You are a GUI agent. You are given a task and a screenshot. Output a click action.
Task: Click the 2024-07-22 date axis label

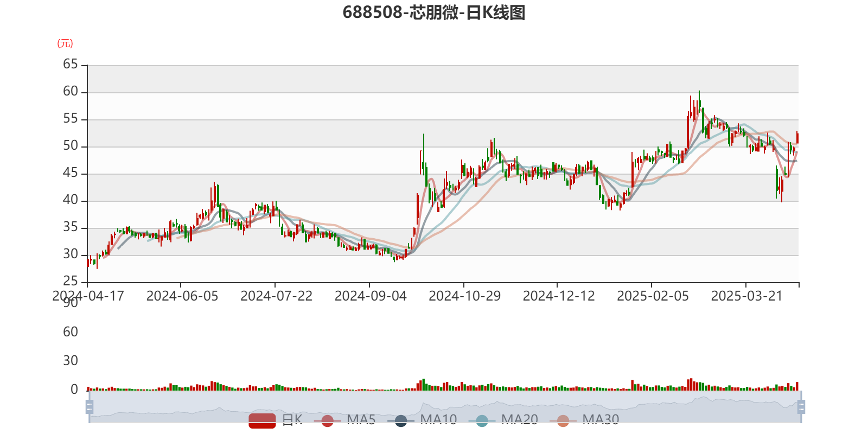click(x=277, y=296)
